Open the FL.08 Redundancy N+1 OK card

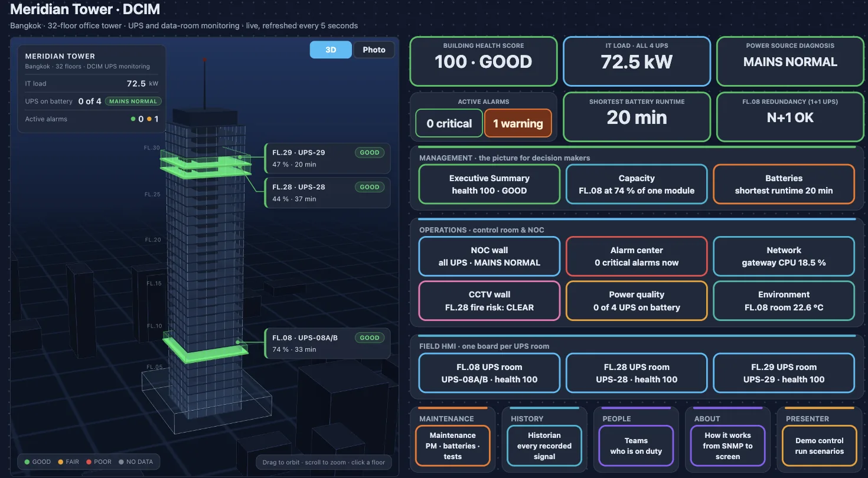coord(790,117)
